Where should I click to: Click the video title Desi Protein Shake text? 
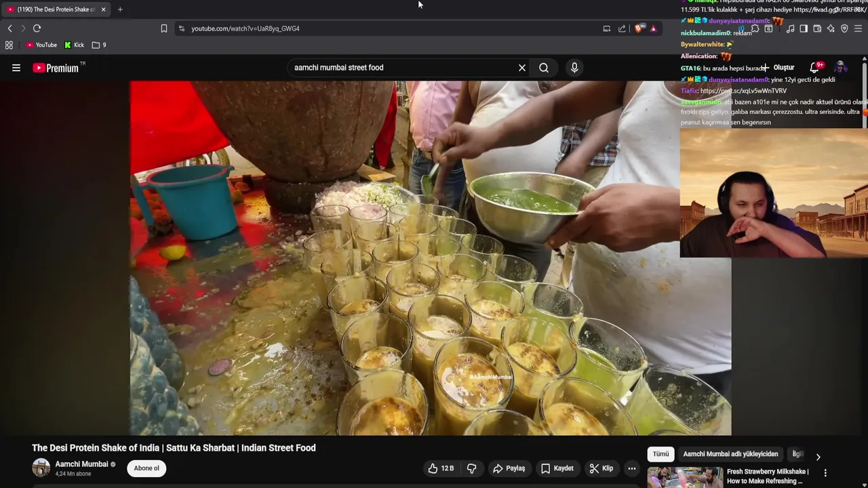(174, 448)
